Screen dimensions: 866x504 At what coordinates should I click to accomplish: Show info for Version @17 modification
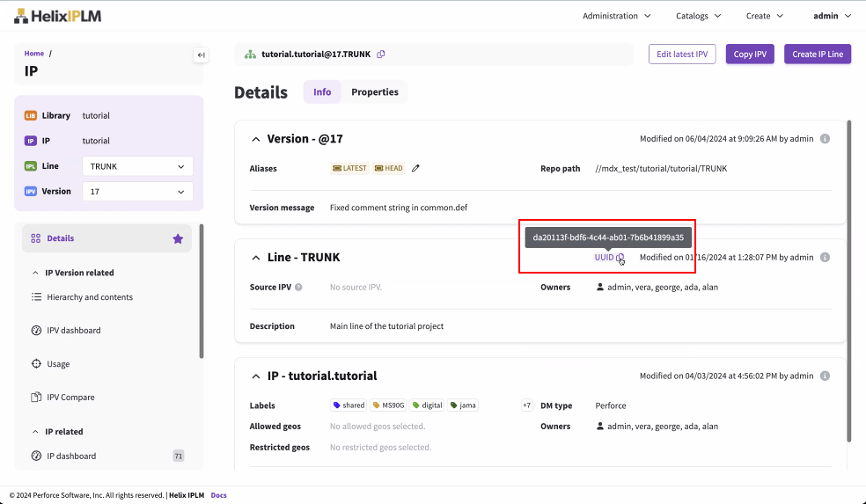(x=825, y=139)
